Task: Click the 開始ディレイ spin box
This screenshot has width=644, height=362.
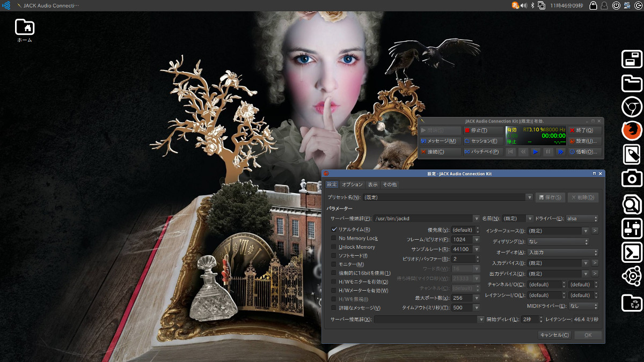Action: (532, 320)
